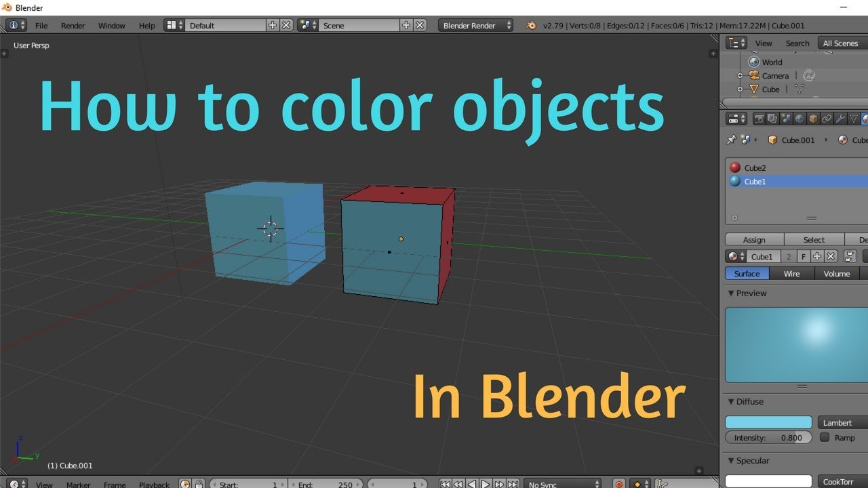Open the Render properties tab icon
This screenshot has width=868, height=488.
tap(759, 119)
